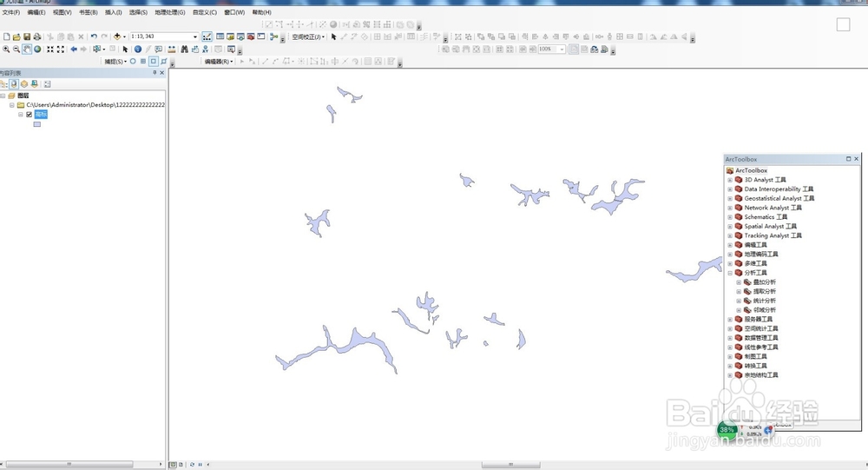Click the Print icon in toolbar

[37, 36]
